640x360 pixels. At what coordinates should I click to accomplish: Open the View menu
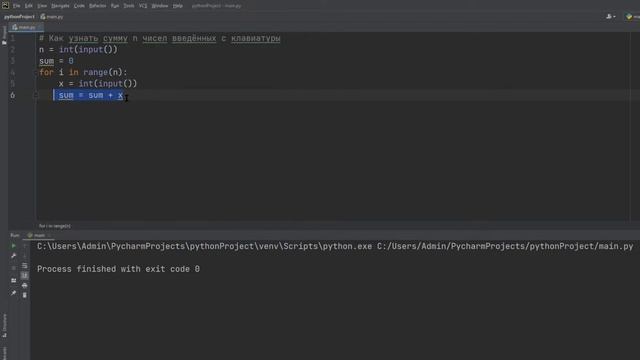42,6
